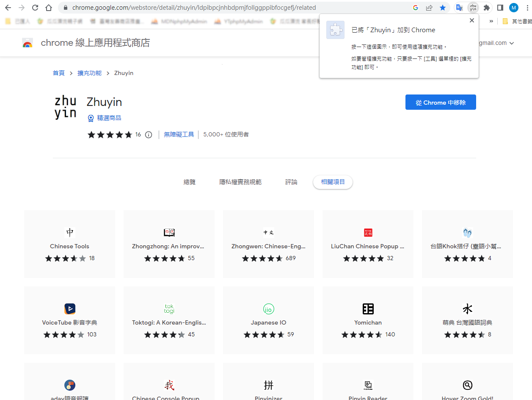Click the VoiceTube rating count 103
The width and height of the screenshot is (532, 400).
(92, 334)
